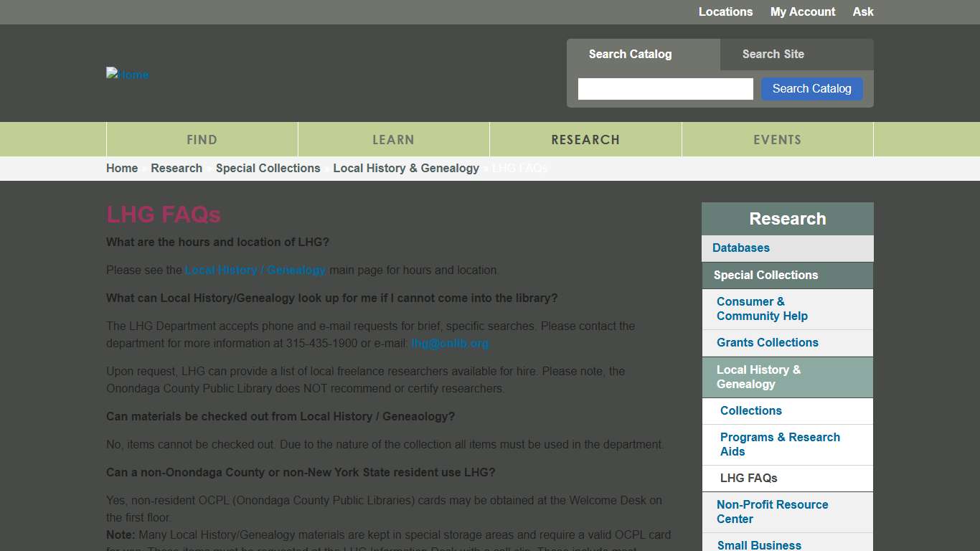This screenshot has width=980, height=551.
Task: Switch to the Search Site tab
Action: click(773, 54)
